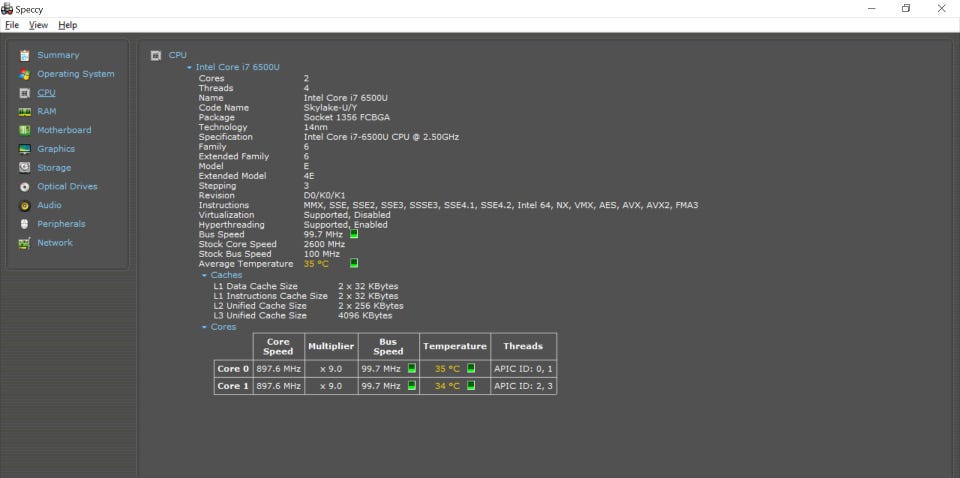Image resolution: width=960 pixels, height=478 pixels.
Task: Click the Threads column header
Action: click(523, 346)
